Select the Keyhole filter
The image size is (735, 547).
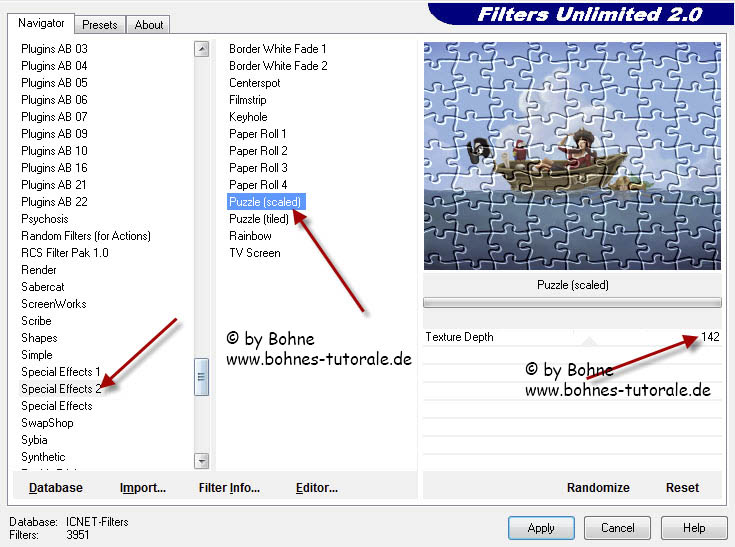click(x=248, y=117)
